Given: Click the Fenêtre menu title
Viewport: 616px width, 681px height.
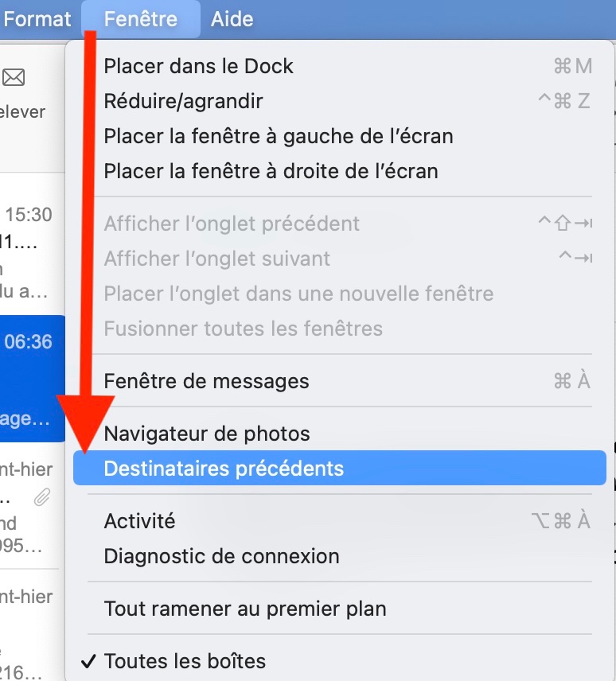Looking at the screenshot, I should (141, 18).
